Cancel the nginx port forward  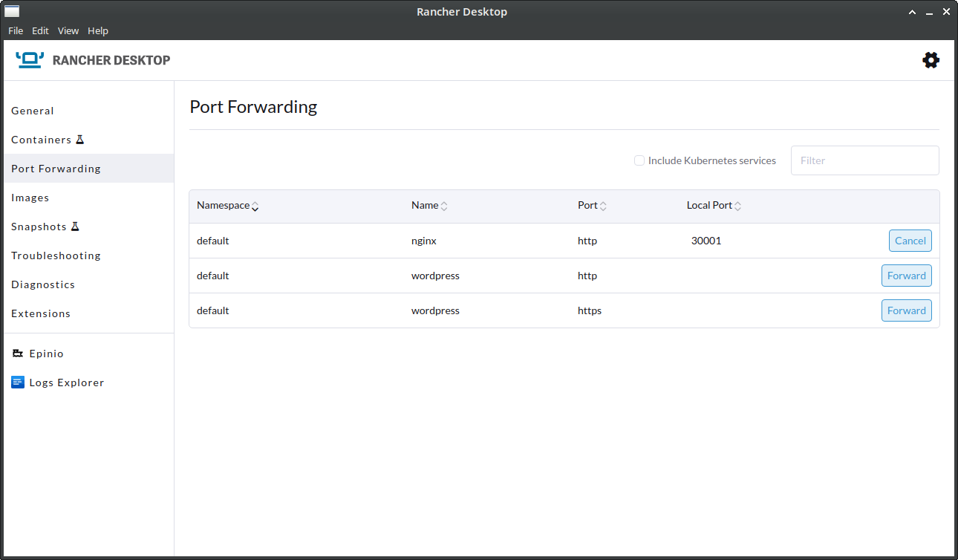[x=910, y=241]
